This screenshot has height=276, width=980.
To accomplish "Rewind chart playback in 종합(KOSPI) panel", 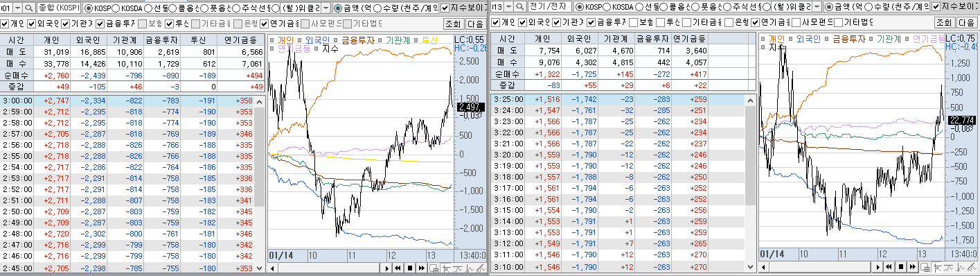I will pos(399,268).
